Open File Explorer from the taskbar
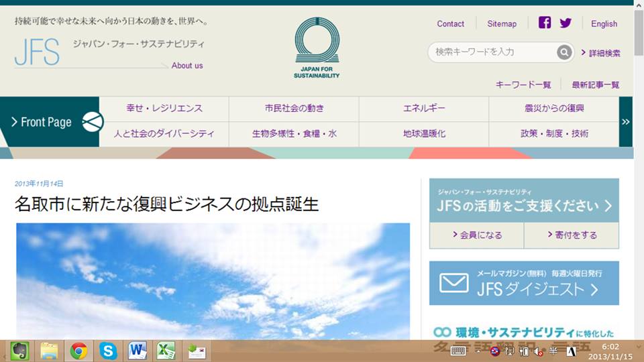Viewport: 644px width, 362px height. pyautogui.click(x=49, y=351)
